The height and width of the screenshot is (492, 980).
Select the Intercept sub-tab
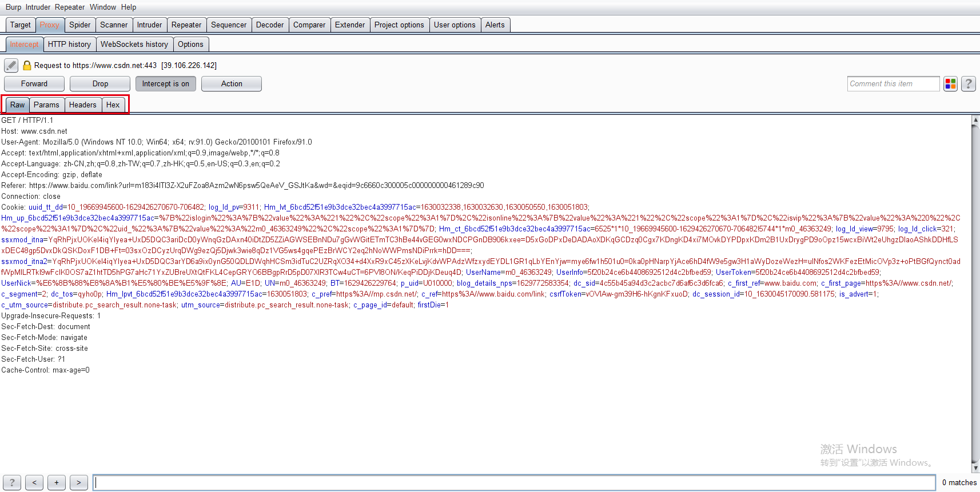[x=24, y=44]
